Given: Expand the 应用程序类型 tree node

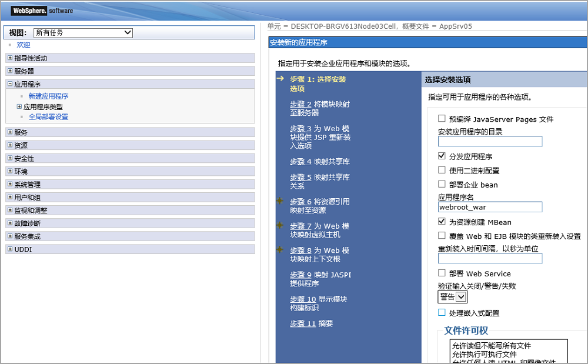Looking at the screenshot, I should coord(19,106).
